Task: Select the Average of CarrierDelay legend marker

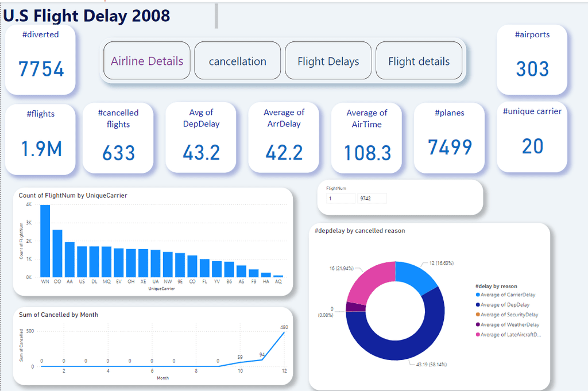Action: [x=478, y=295]
